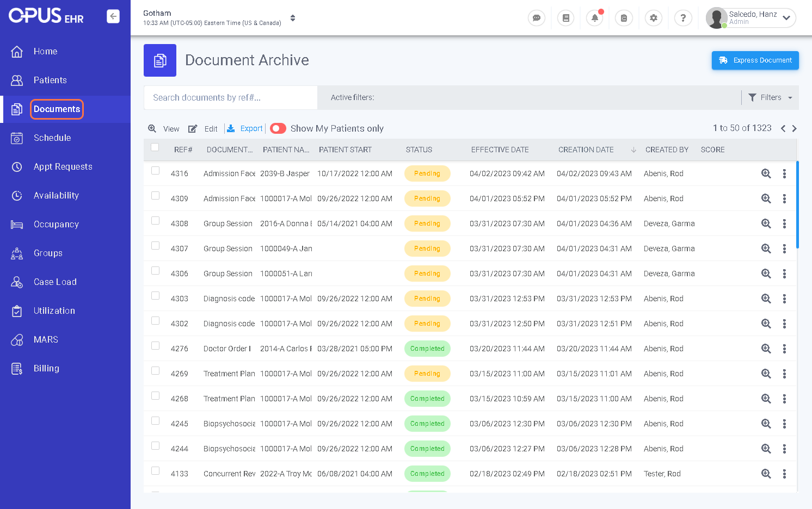The image size is (812, 509).
Task: Sort by CREATED BY column header
Action: pos(667,150)
